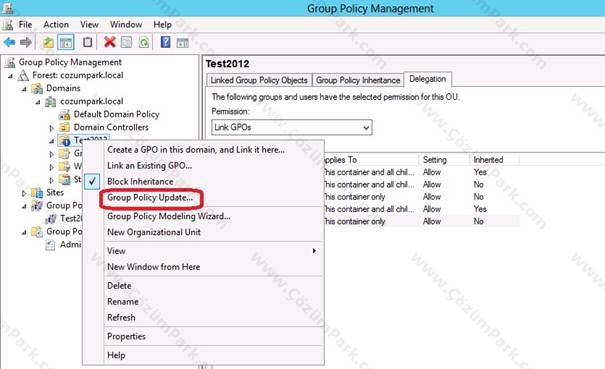Image resolution: width=605 pixels, height=369 pixels.
Task: Choose New Window from Here
Action: coord(154,267)
